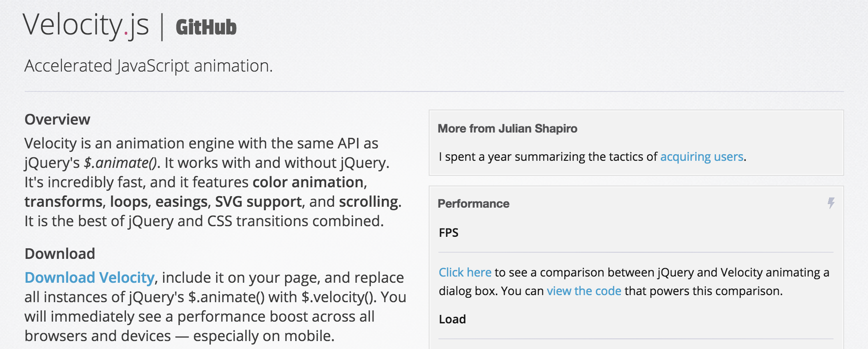Open the view the code link

[584, 291]
